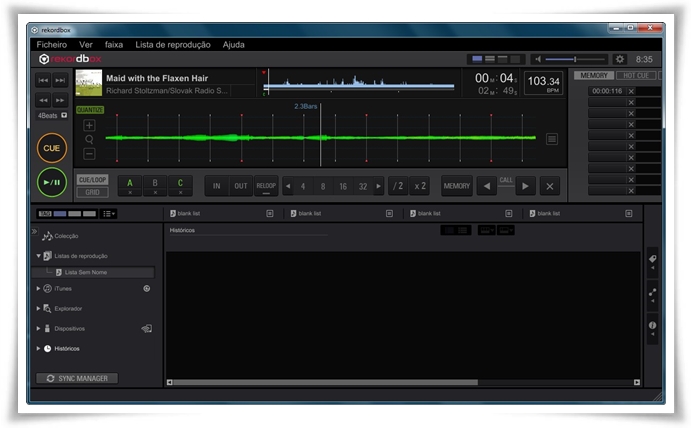Trigger hot cue C
This screenshot has height=428, width=691.
coord(180,183)
